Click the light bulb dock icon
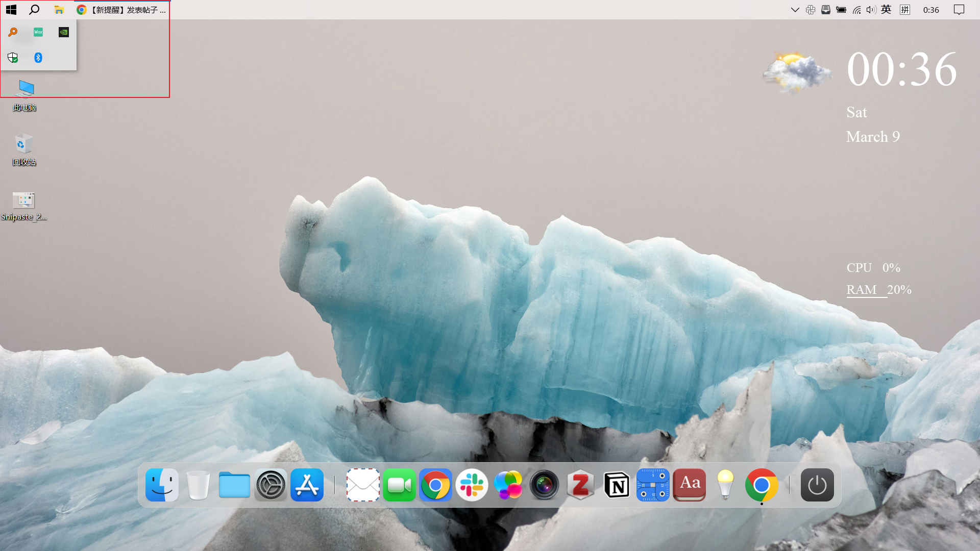980x551 pixels. (x=725, y=485)
